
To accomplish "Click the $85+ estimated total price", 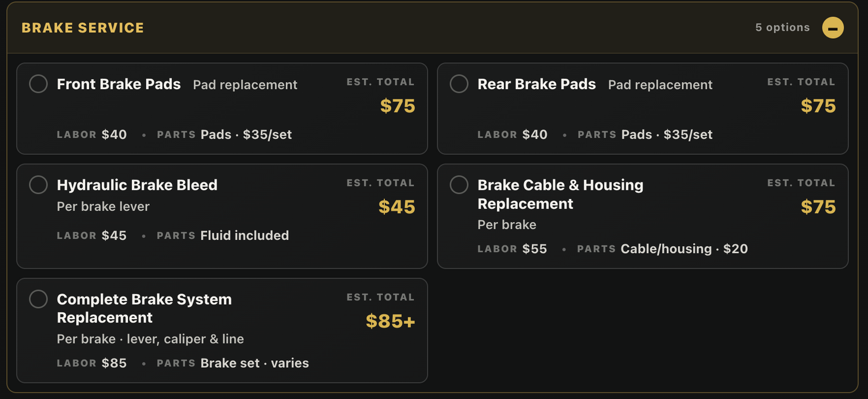I will tap(391, 321).
